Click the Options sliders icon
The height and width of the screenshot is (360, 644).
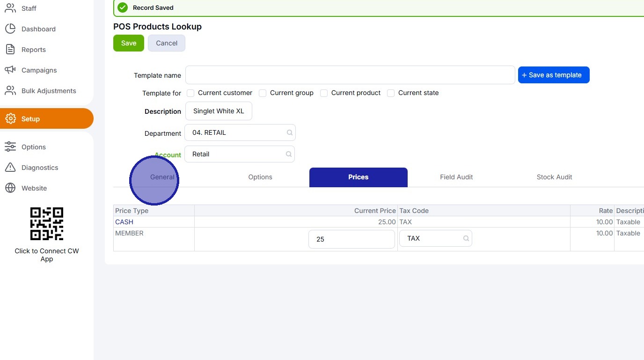[10, 147]
